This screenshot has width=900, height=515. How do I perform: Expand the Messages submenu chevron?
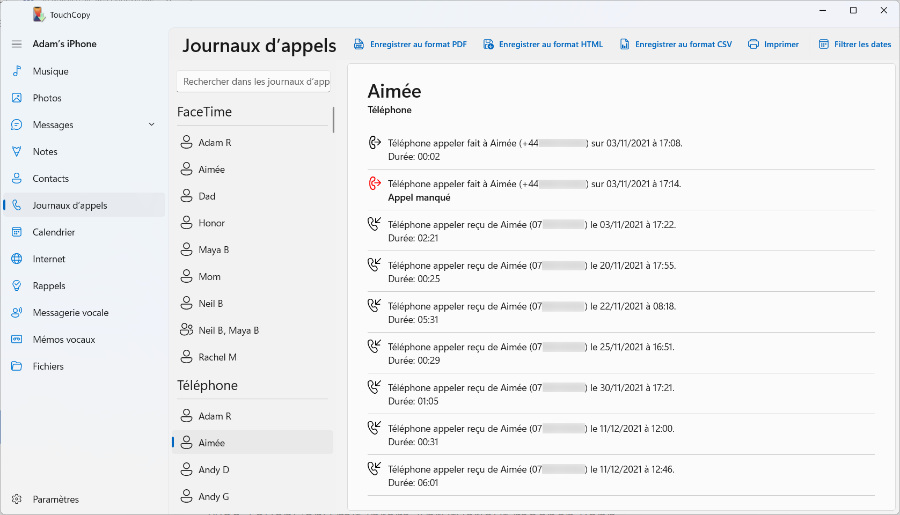(x=152, y=125)
